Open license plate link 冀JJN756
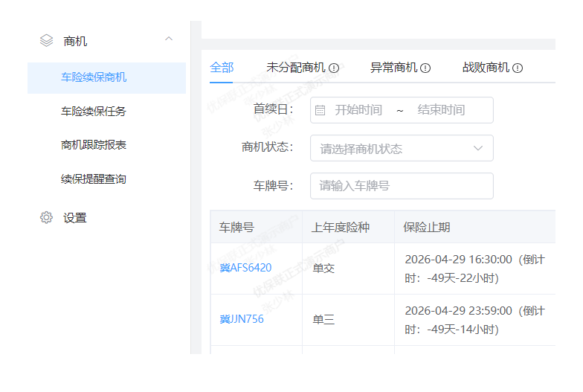The image size is (583, 392). tap(242, 319)
